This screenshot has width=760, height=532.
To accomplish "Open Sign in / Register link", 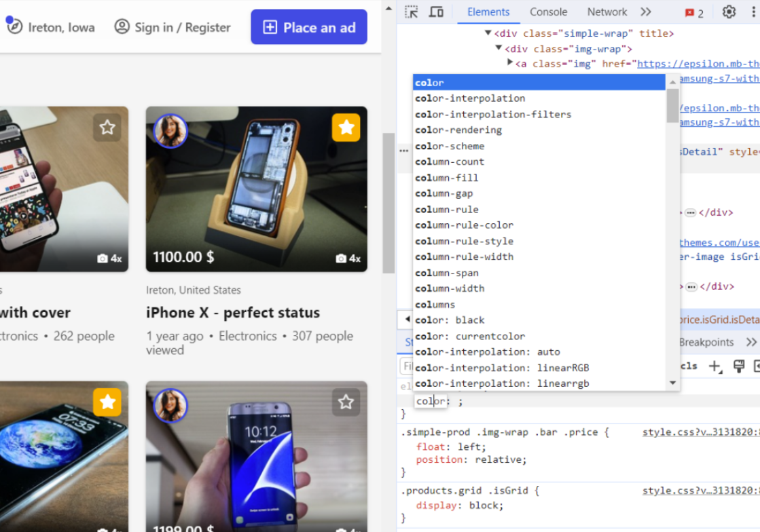I will click(x=182, y=28).
